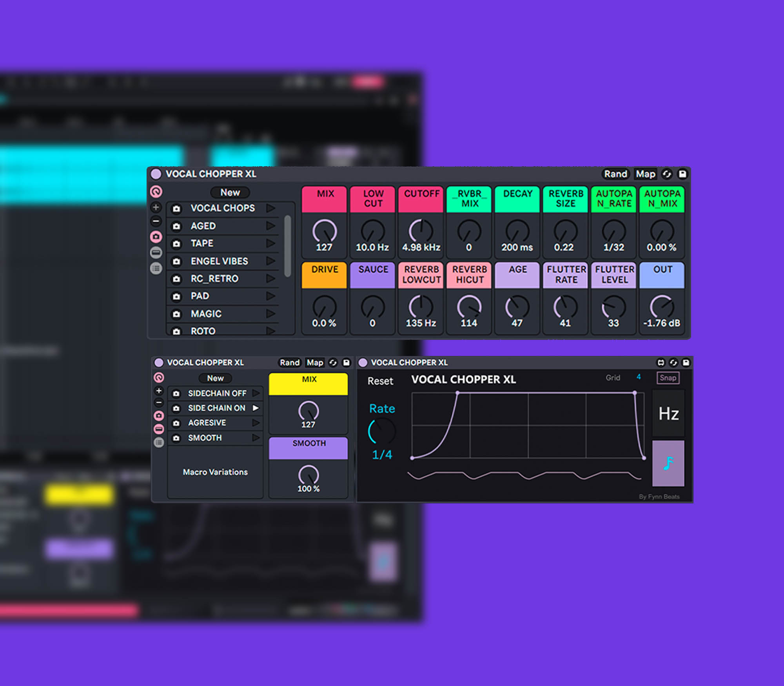This screenshot has height=686, width=784.
Task: Toggle the top Vocal Chopper XL device activator
Action: coord(156,174)
